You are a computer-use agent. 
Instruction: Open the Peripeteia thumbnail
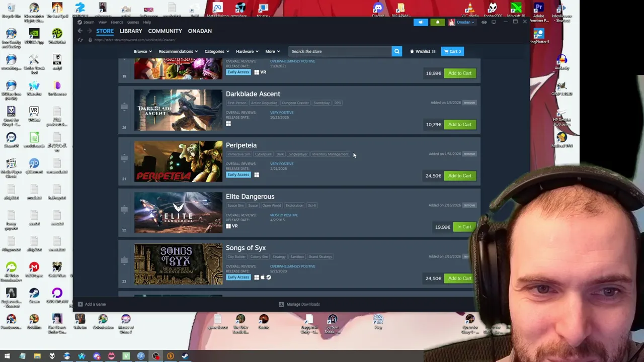[x=178, y=161]
